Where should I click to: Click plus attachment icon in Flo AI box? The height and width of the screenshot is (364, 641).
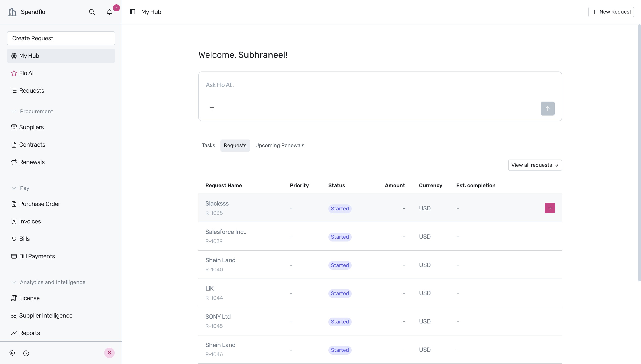pos(212,108)
